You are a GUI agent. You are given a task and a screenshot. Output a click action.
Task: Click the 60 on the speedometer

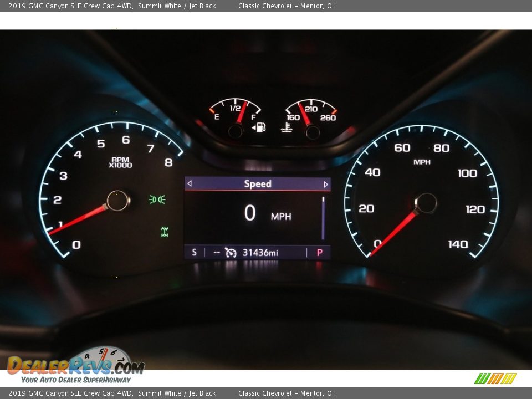click(x=402, y=148)
